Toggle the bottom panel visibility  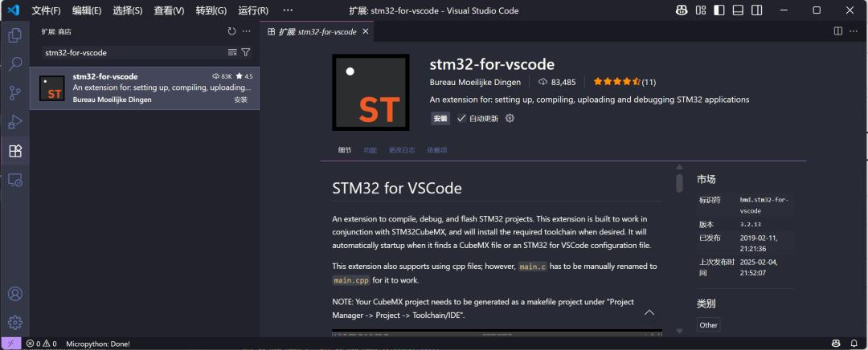737,10
